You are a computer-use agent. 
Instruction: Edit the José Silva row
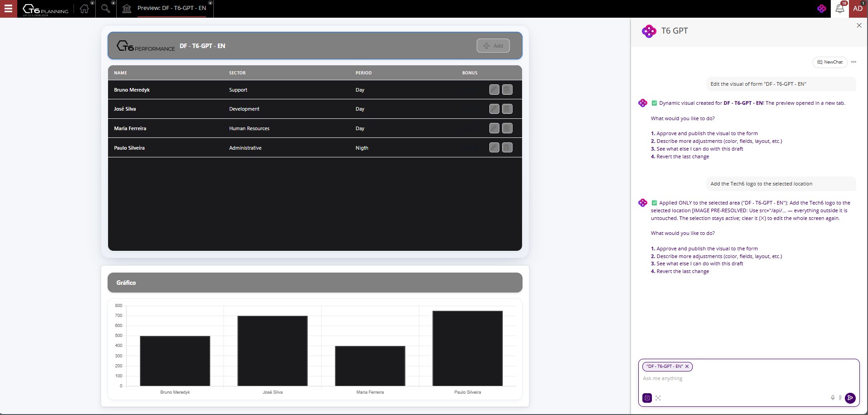click(494, 109)
